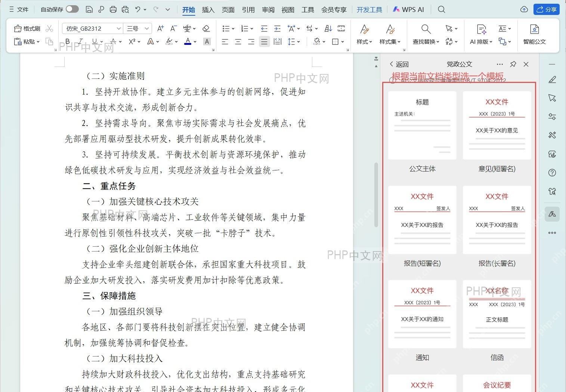The height and width of the screenshot is (392, 566).
Task: Apply Italic formatting
Action: (80, 41)
